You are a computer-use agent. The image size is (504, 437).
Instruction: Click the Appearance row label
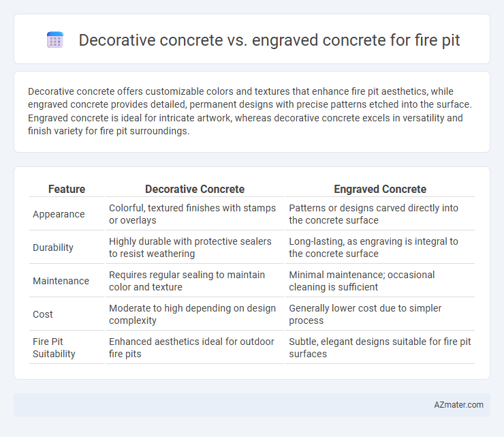click(59, 214)
